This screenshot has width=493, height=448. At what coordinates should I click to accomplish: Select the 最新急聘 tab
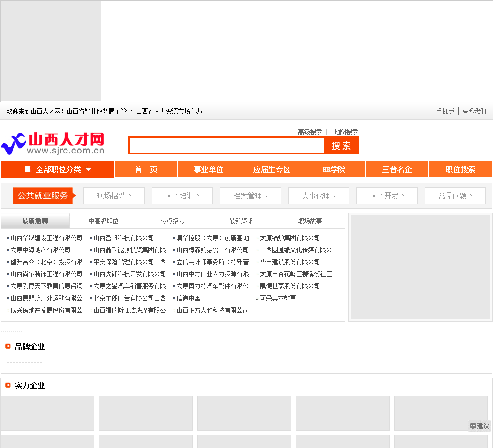coord(35,221)
